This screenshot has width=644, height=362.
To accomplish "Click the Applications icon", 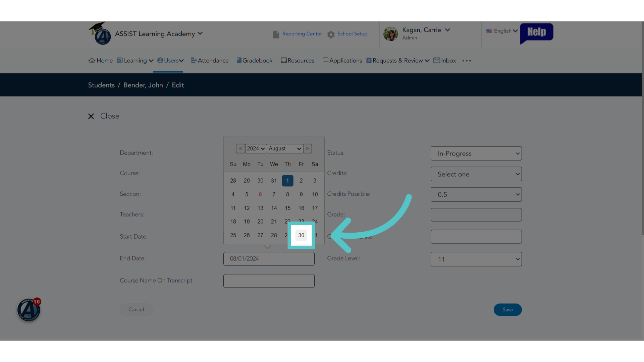I will click(x=325, y=60).
